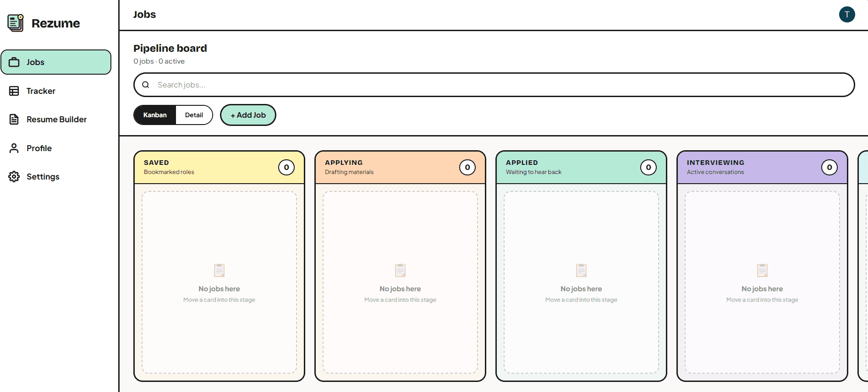Viewport: 868px width, 392px height.
Task: Click the Jobs briefcase icon in sidebar
Action: point(14,62)
